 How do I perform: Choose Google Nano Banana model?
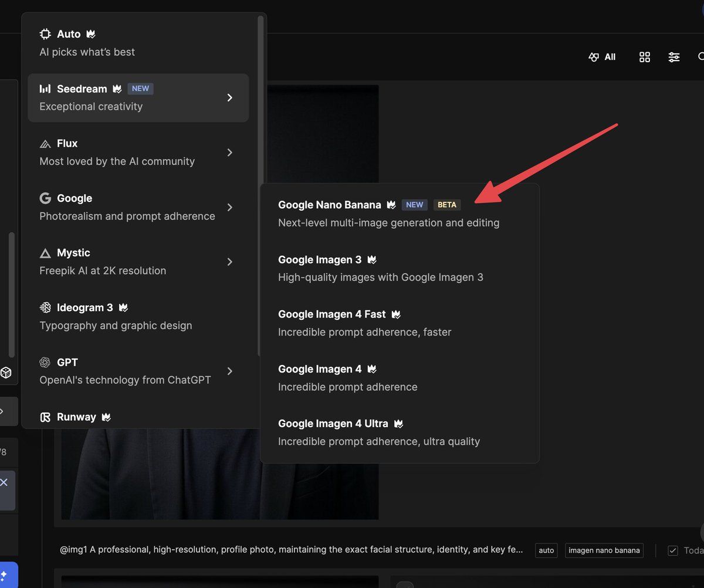tap(399, 214)
